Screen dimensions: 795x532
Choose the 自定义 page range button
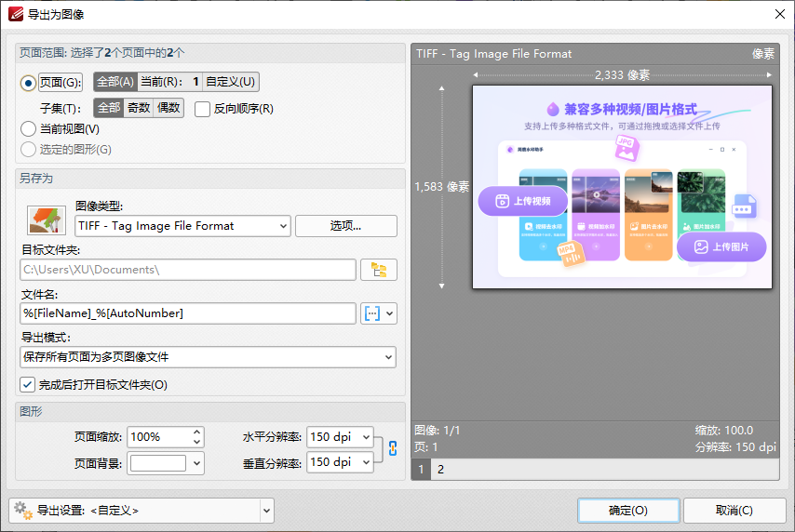[230, 82]
